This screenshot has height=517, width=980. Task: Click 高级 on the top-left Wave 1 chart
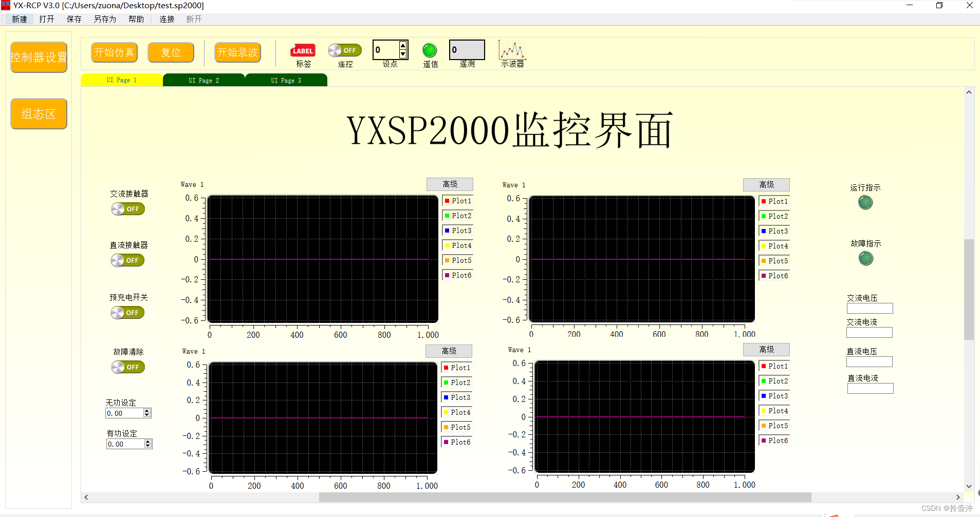pos(449,184)
